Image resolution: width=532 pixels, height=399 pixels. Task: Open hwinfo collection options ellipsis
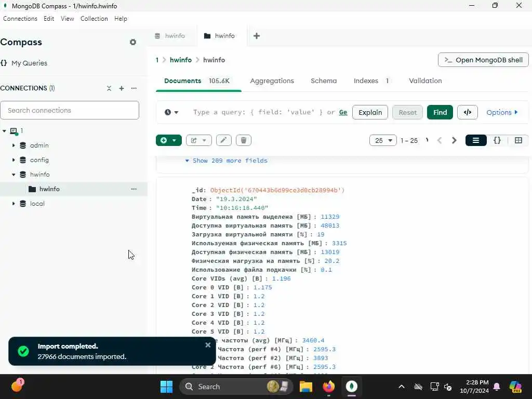click(134, 189)
